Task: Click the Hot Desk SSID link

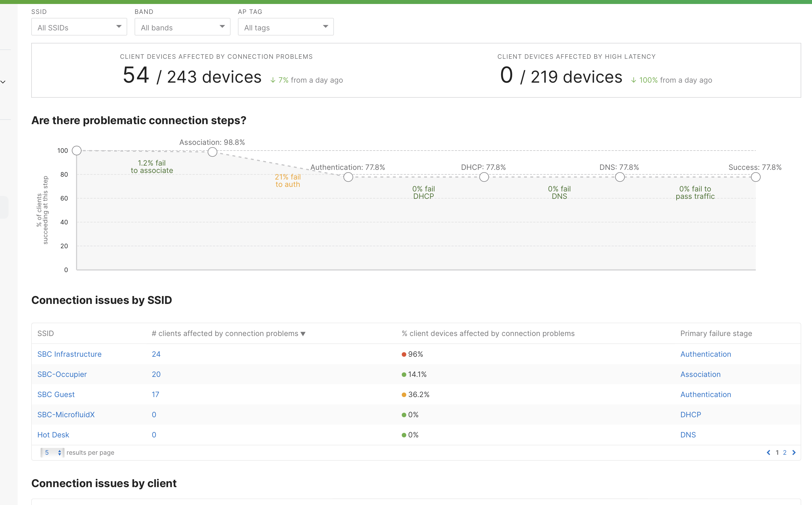Action: coord(53,435)
